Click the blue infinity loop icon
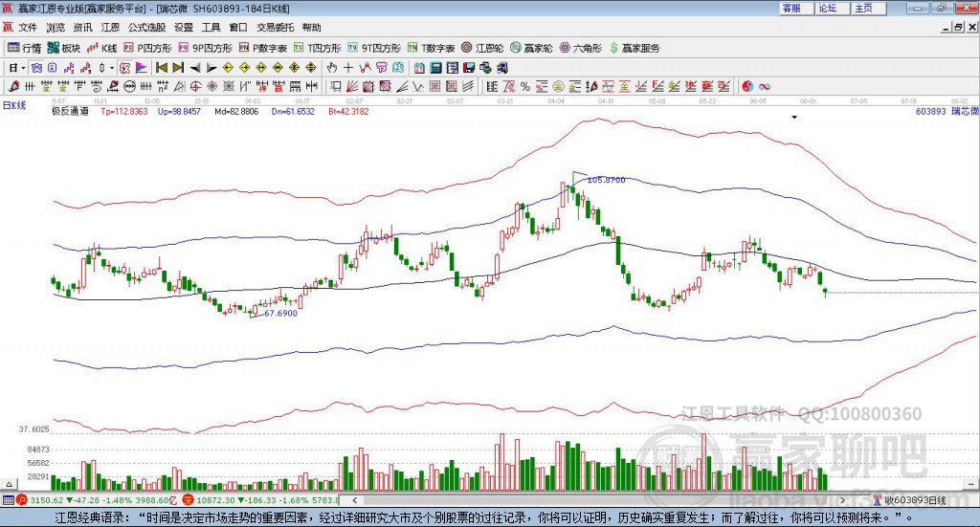Image resolution: width=980 pixels, height=527 pixels. [765, 86]
